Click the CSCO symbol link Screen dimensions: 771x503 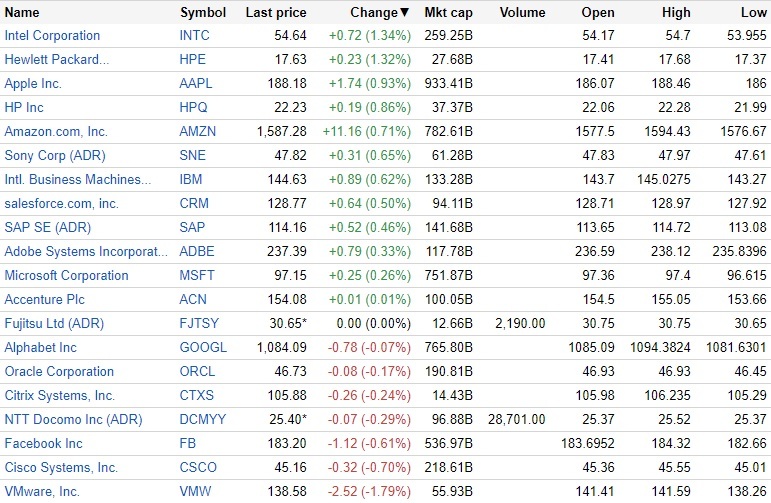point(198,468)
